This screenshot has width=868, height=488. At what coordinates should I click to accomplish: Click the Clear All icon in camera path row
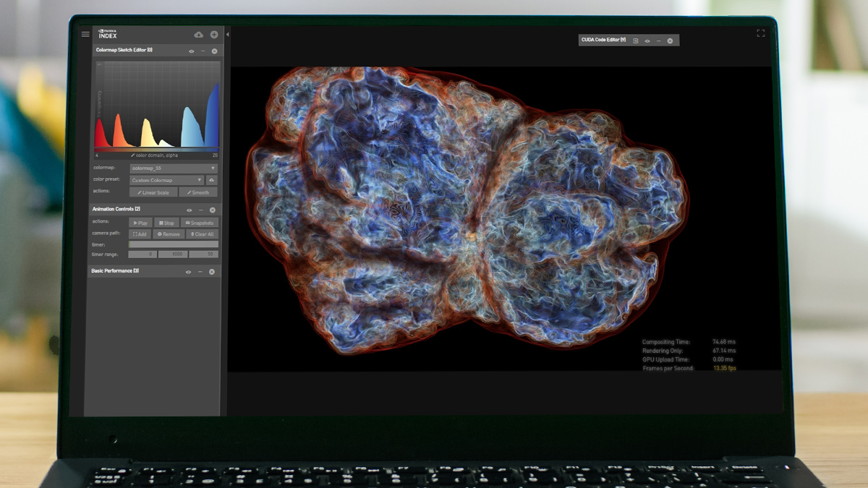click(x=202, y=234)
